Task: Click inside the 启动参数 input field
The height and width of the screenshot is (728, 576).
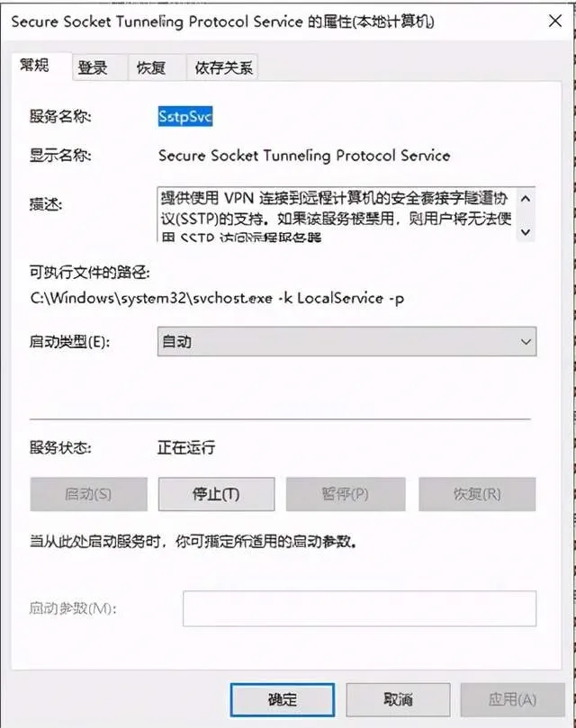Action: (x=359, y=608)
